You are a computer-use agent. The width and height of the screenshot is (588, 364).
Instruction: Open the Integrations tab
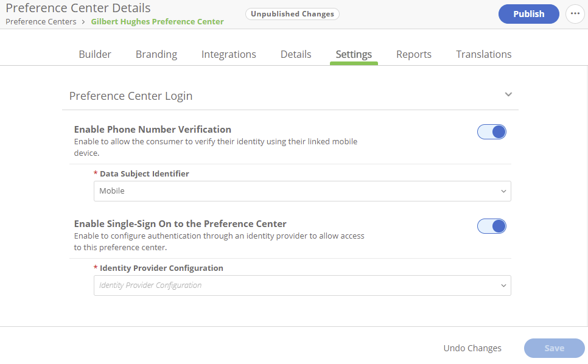point(228,54)
